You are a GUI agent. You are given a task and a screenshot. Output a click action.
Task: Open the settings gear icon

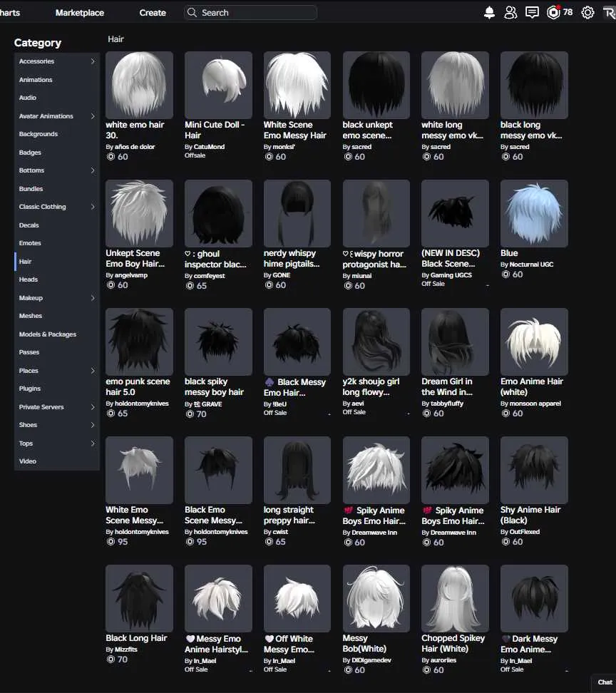pos(587,13)
